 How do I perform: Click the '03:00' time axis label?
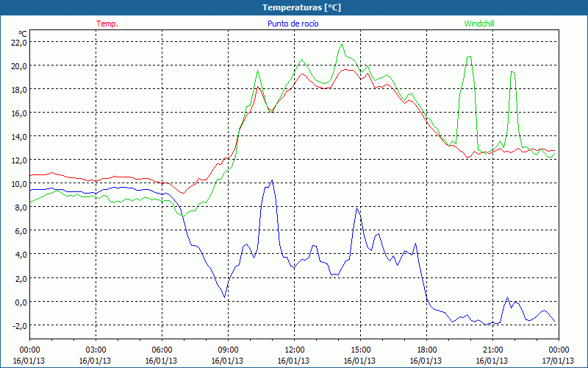tap(96, 350)
